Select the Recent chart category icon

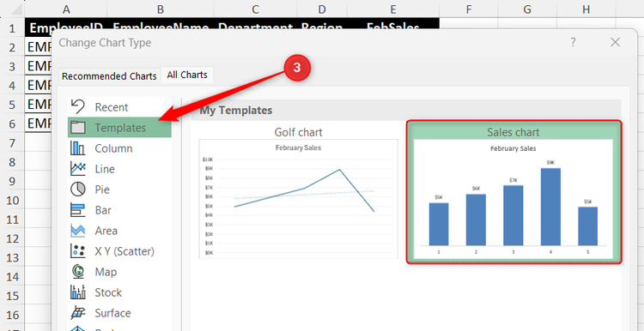tap(77, 107)
